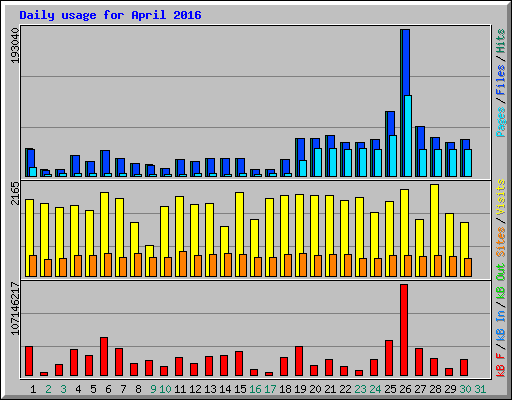Click the red kB bar for day 15
Viewport: 512px width, 400px height.
coord(239,363)
